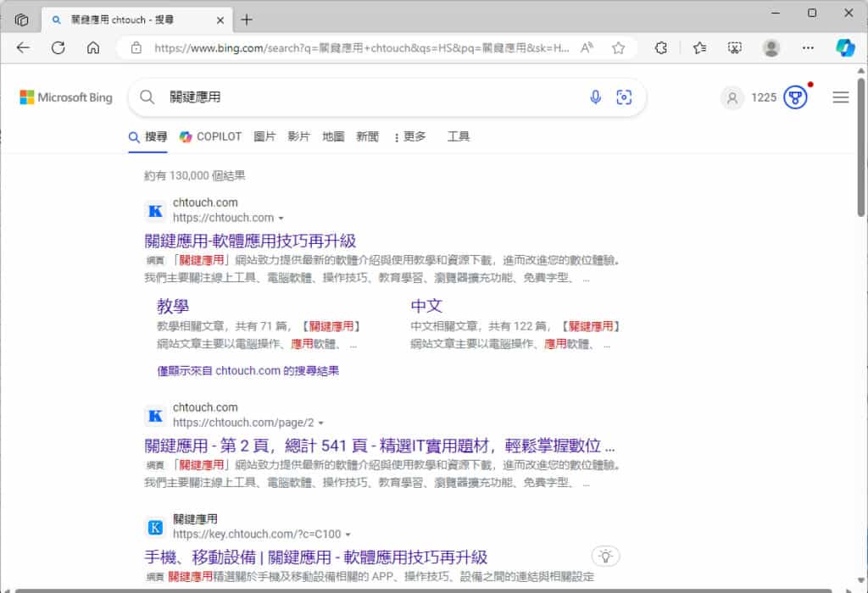Open result 手機、移動設備 | 關鍵應用
The image size is (868, 593).
(316, 557)
